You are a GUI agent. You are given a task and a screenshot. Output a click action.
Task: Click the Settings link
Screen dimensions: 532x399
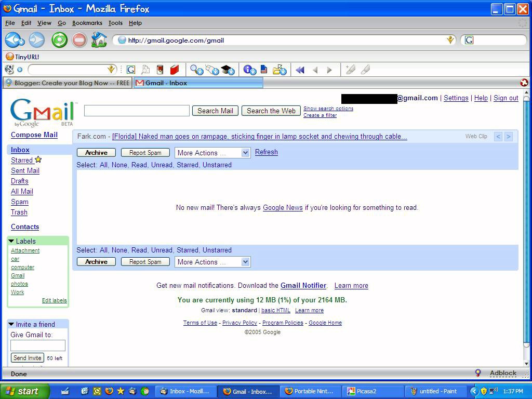(456, 98)
